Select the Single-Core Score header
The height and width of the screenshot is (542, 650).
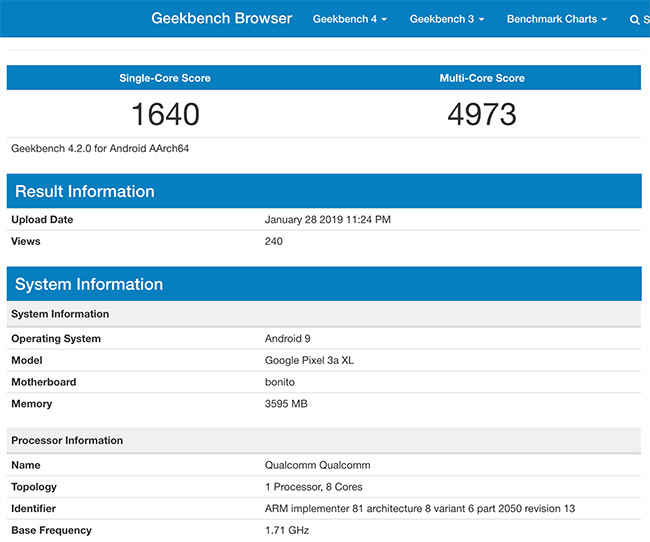(165, 78)
